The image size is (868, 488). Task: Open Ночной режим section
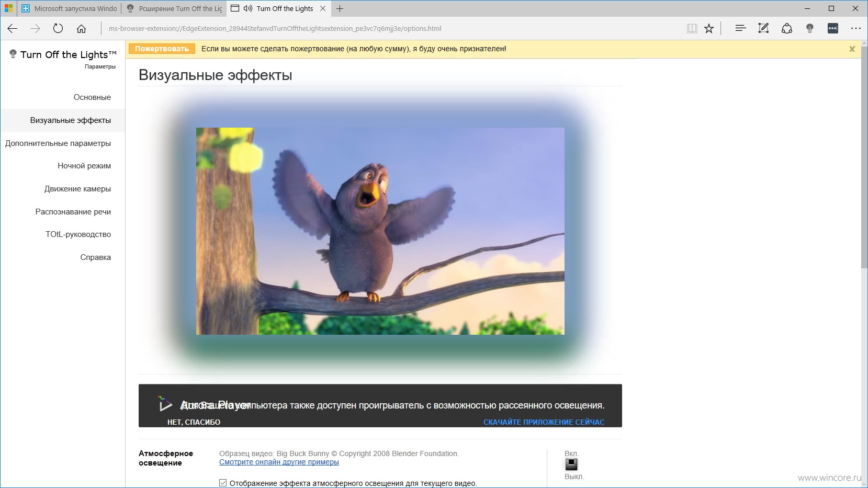point(84,166)
